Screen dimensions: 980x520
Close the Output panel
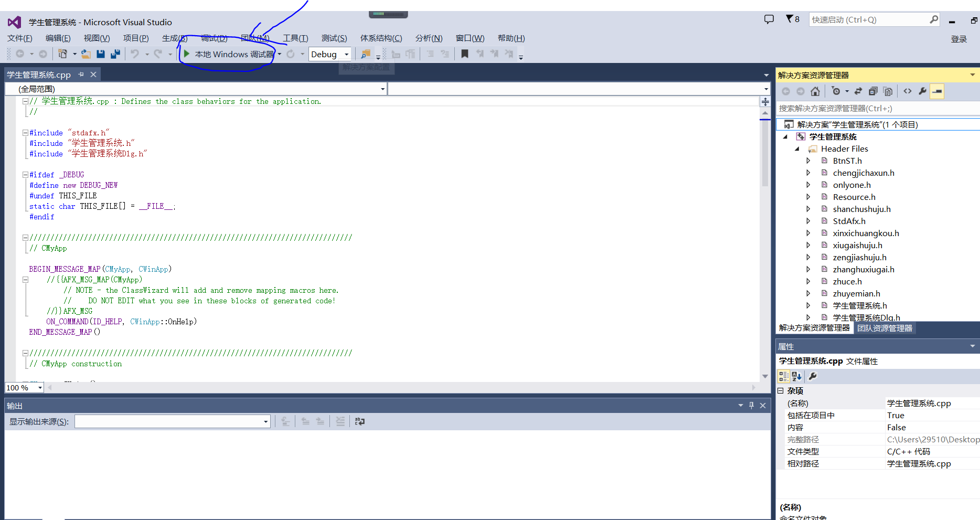(x=763, y=406)
